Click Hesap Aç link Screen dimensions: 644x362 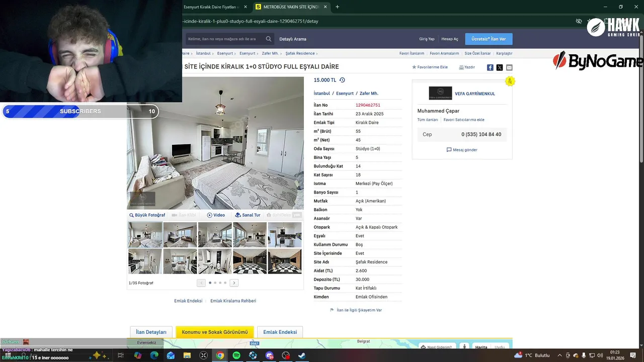(x=450, y=39)
